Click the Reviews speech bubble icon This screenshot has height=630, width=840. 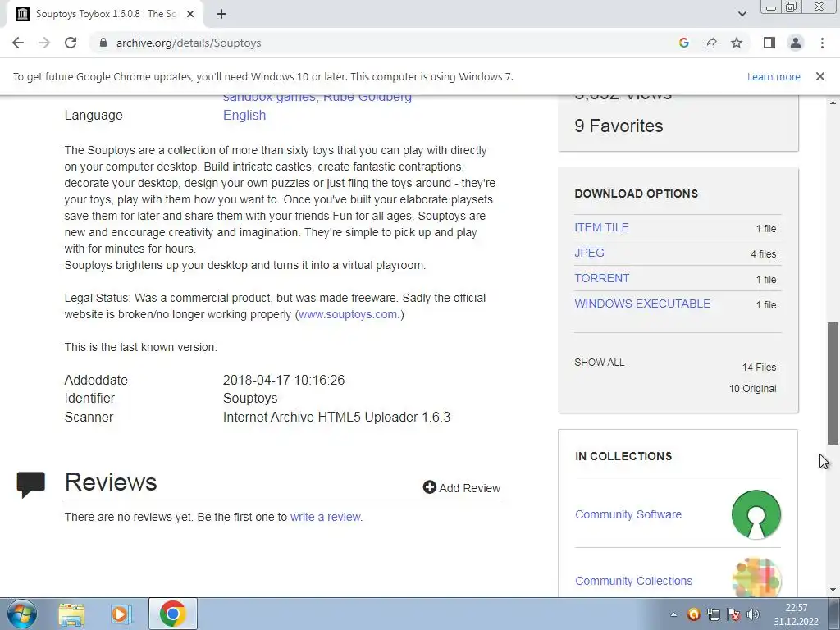[x=31, y=484]
